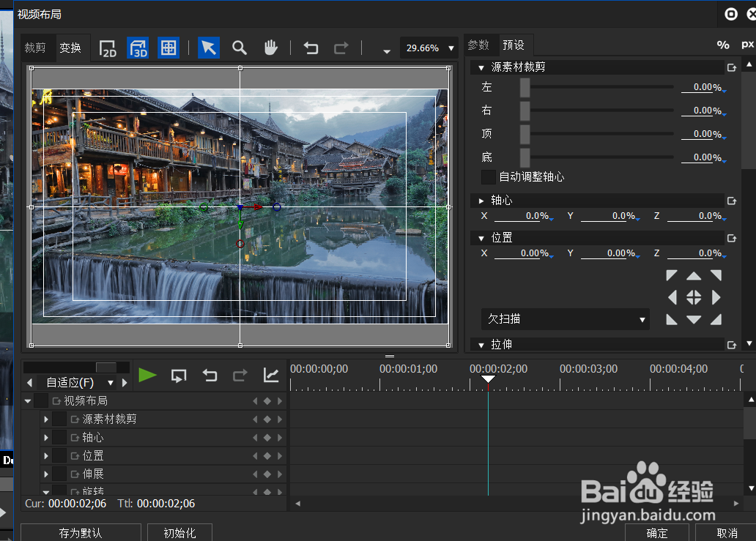Image resolution: width=756 pixels, height=541 pixels.
Task: Toggle the safe area grid icon
Action: [168, 48]
